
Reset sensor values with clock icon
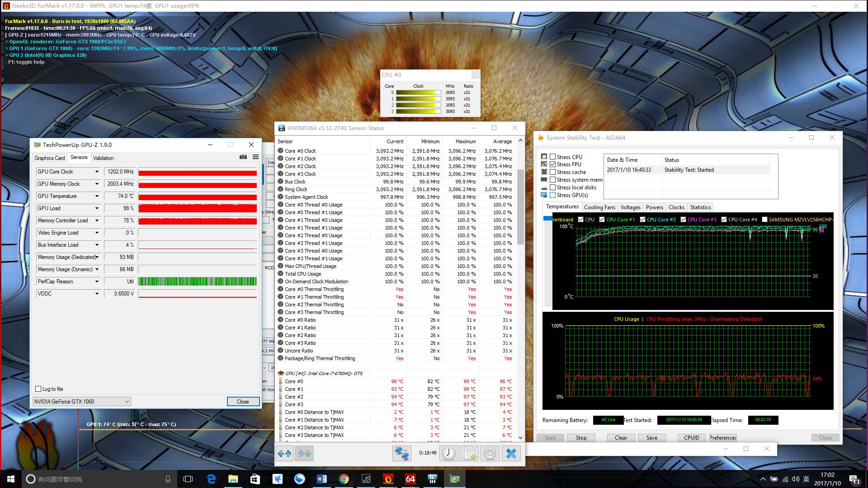point(448,453)
